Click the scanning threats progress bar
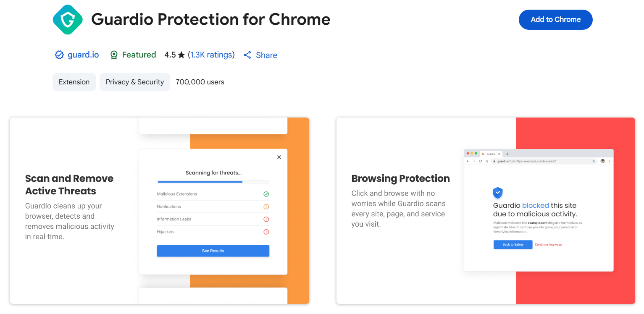The image size is (644, 314). tap(213, 182)
